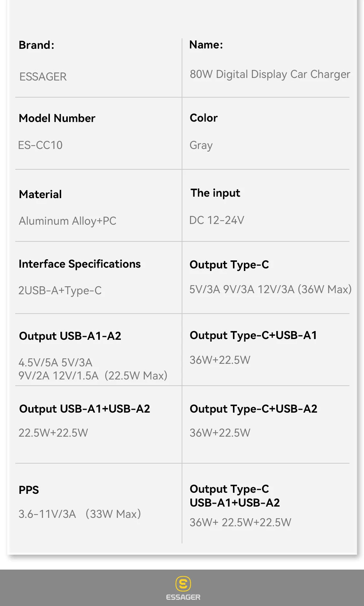Click the "80W Digital Display Car Charger" name

pyautogui.click(x=270, y=74)
